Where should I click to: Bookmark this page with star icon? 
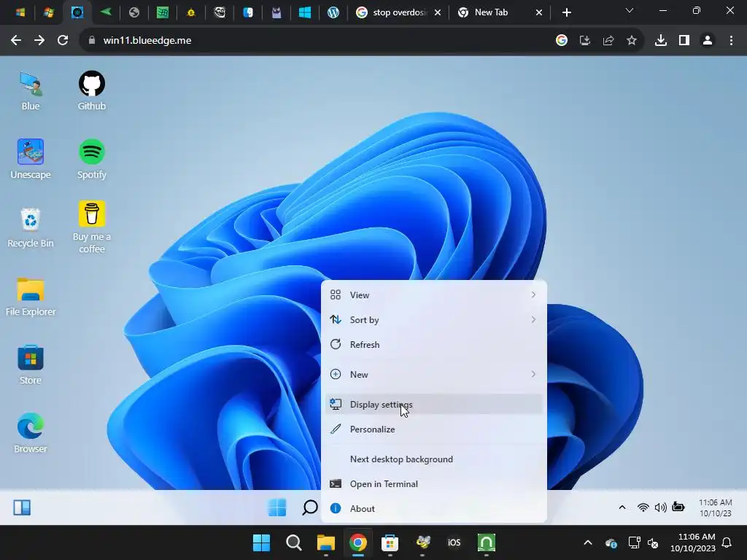[x=632, y=41]
